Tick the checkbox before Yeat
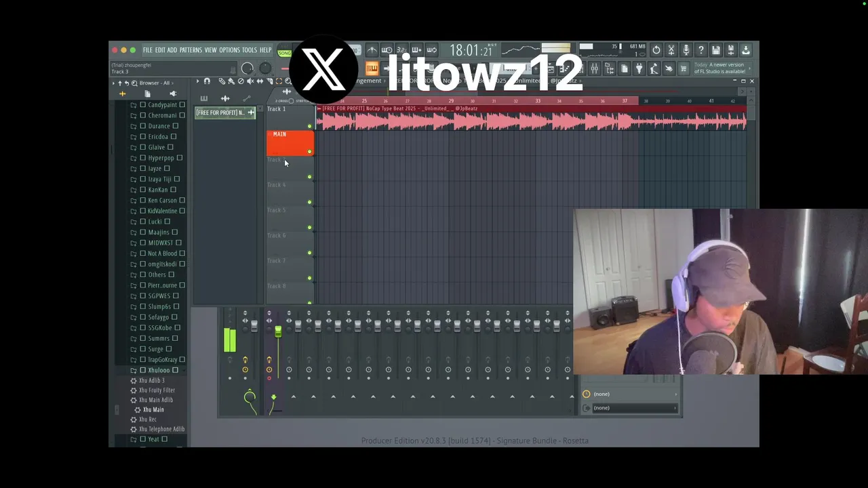Image resolution: width=868 pixels, height=488 pixels. [142, 439]
